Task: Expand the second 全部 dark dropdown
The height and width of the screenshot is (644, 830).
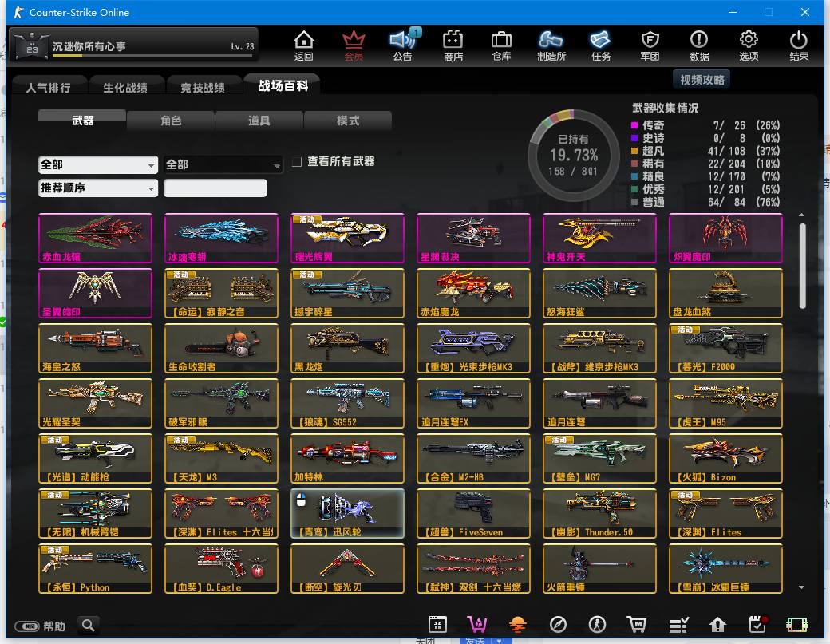Action: pos(223,164)
